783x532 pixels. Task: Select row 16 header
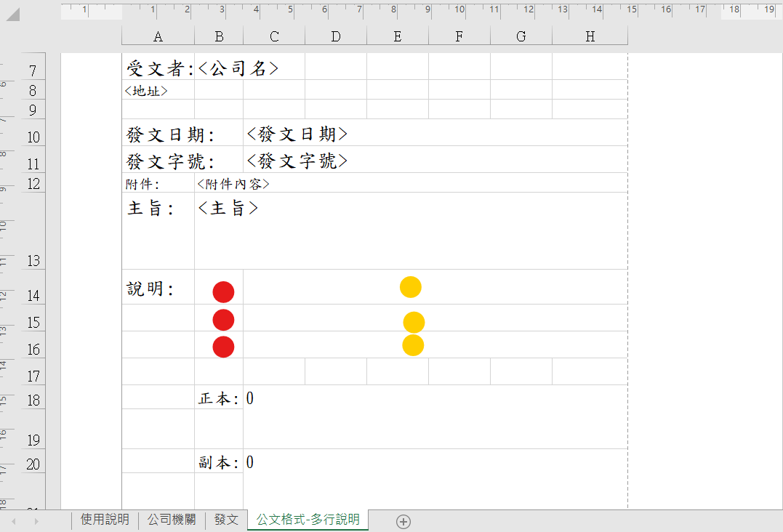click(33, 344)
